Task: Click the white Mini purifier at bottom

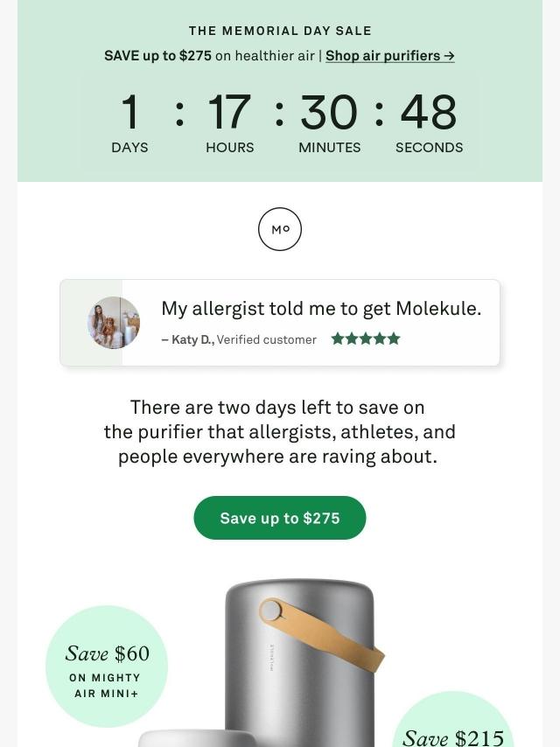Action: coord(198,738)
